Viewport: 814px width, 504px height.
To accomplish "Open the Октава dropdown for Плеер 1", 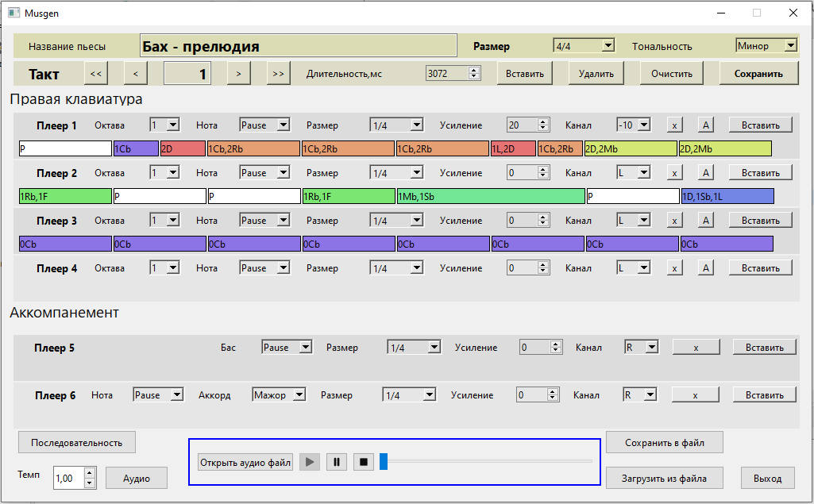I will coord(164,125).
